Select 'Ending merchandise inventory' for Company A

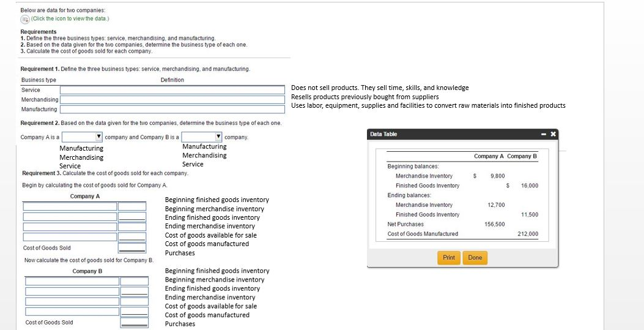point(210,227)
